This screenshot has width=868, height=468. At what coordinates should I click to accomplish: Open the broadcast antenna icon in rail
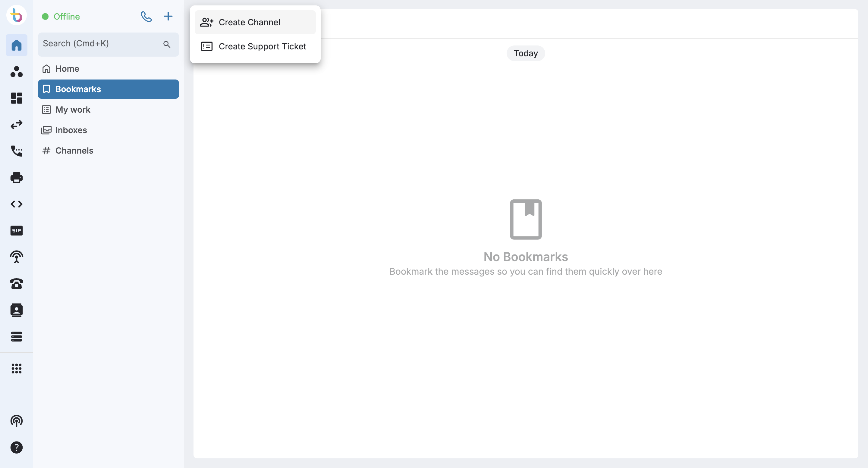17,257
